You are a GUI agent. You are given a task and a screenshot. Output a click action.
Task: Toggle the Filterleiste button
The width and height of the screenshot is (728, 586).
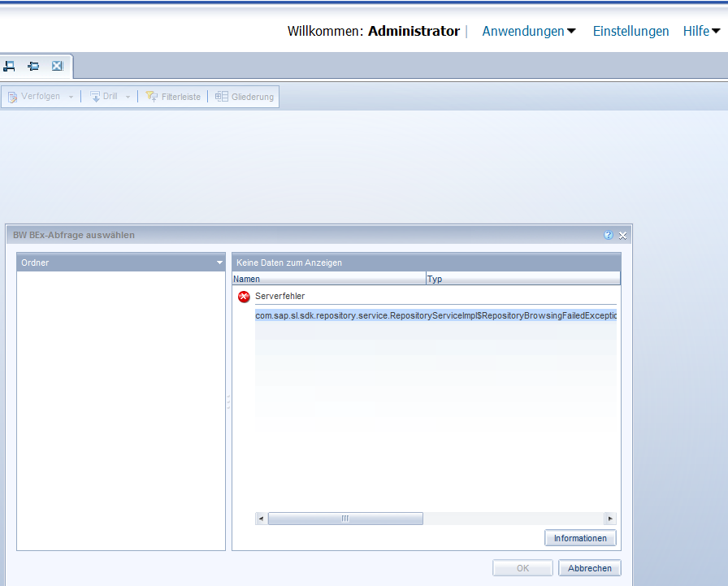pos(173,97)
